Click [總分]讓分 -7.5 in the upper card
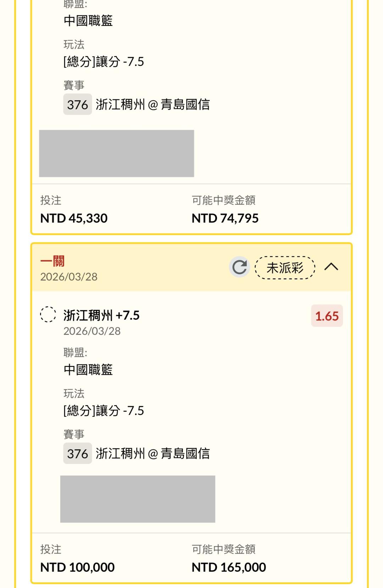The image size is (383, 588). 104,62
